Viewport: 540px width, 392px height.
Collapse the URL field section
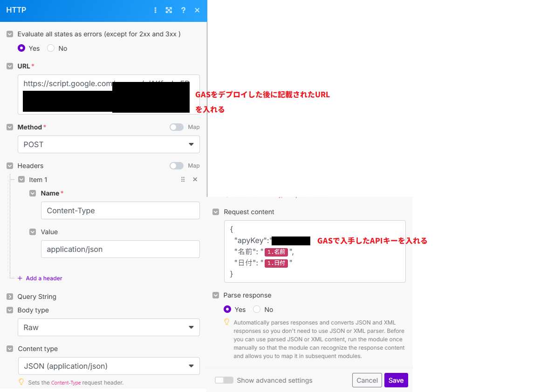[x=10, y=66]
